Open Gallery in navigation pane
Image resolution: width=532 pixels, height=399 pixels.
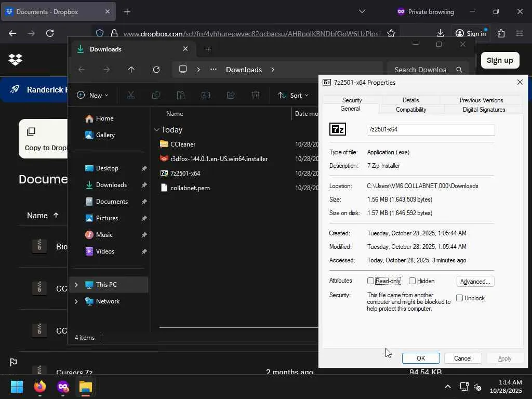point(105,135)
